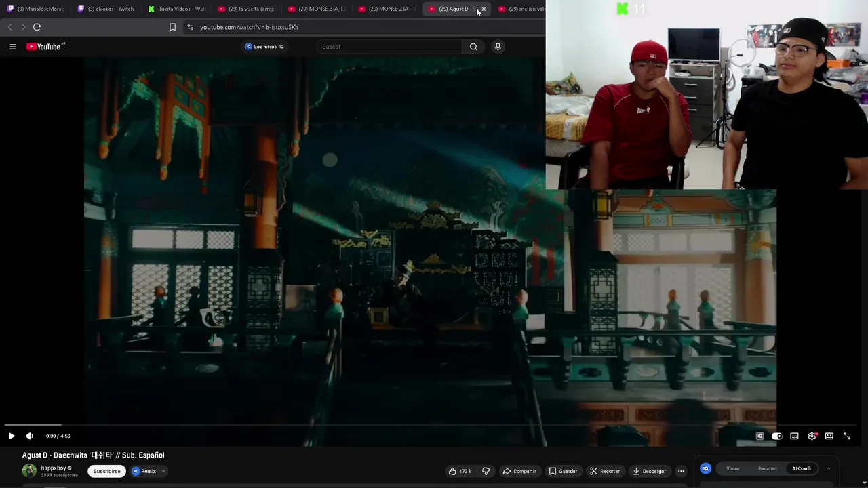Switch to the la vuelta YouTube tab

247,9
